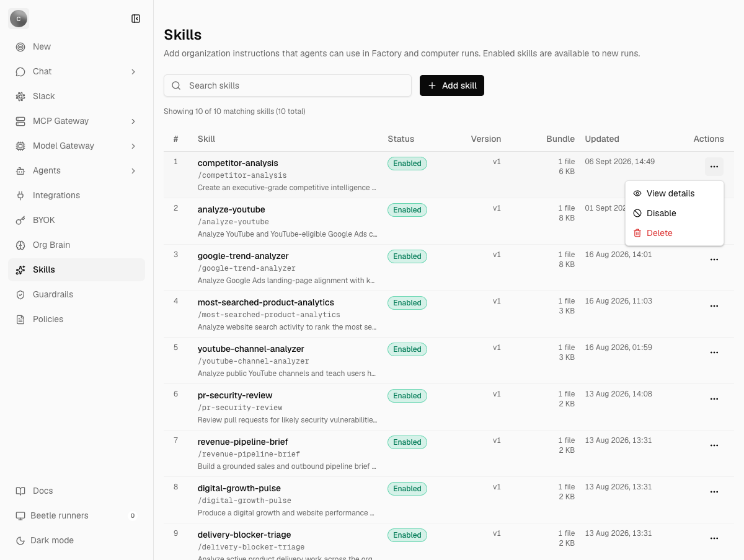Screen dimensions: 744x560
Task: Go to Guardrails in the sidebar
Action: coord(76,294)
